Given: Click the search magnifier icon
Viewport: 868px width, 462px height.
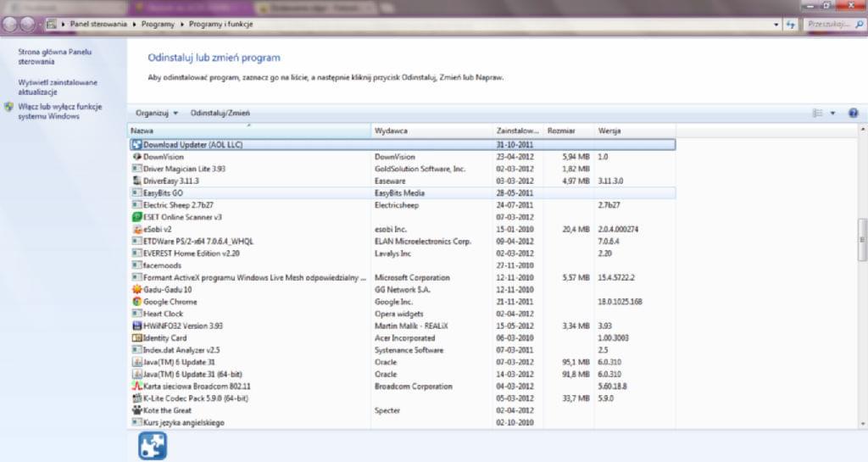Looking at the screenshot, I should [x=860, y=25].
